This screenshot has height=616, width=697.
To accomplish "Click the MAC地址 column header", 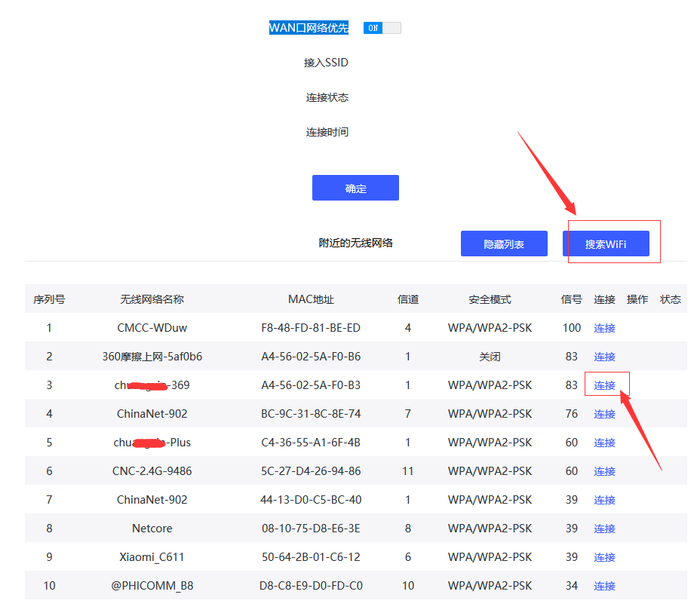I will 311,299.
